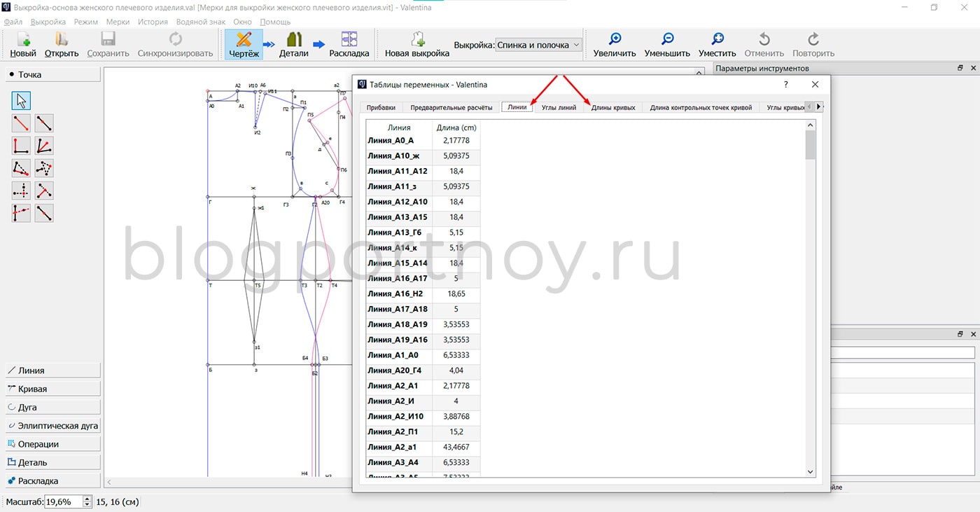Switch to the Длины кривых tab

(613, 107)
